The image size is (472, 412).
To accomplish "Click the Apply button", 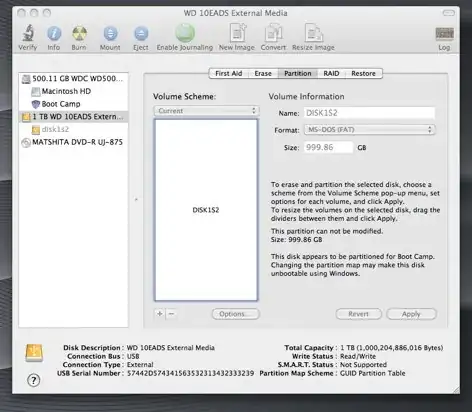I will [x=411, y=314].
